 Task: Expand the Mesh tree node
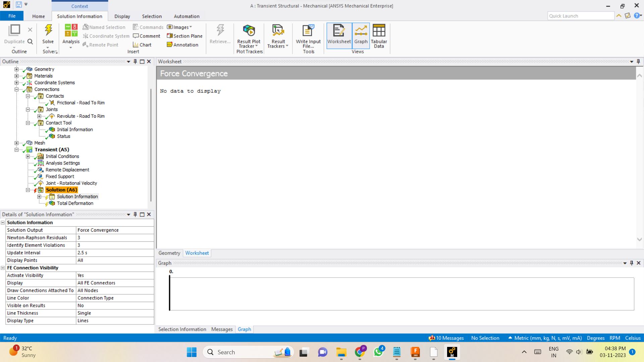[16, 143]
